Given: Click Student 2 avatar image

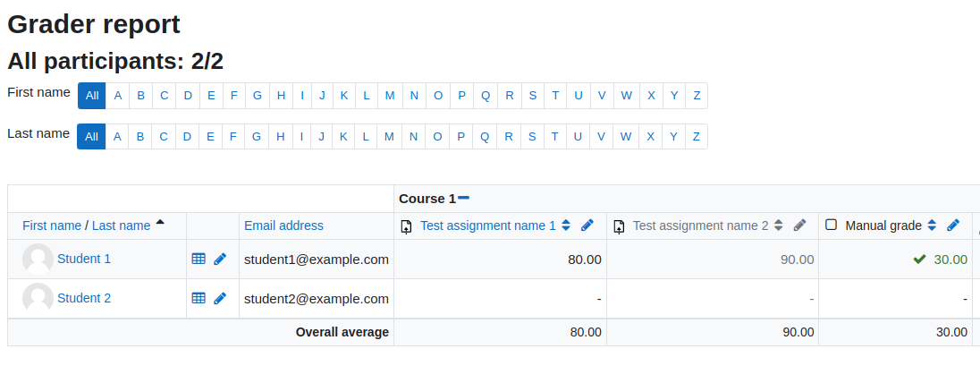Looking at the screenshot, I should [x=38, y=299].
